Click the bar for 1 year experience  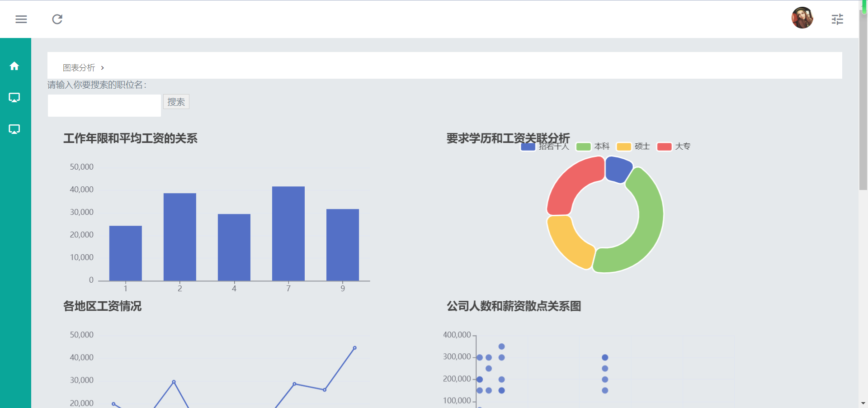(126, 253)
